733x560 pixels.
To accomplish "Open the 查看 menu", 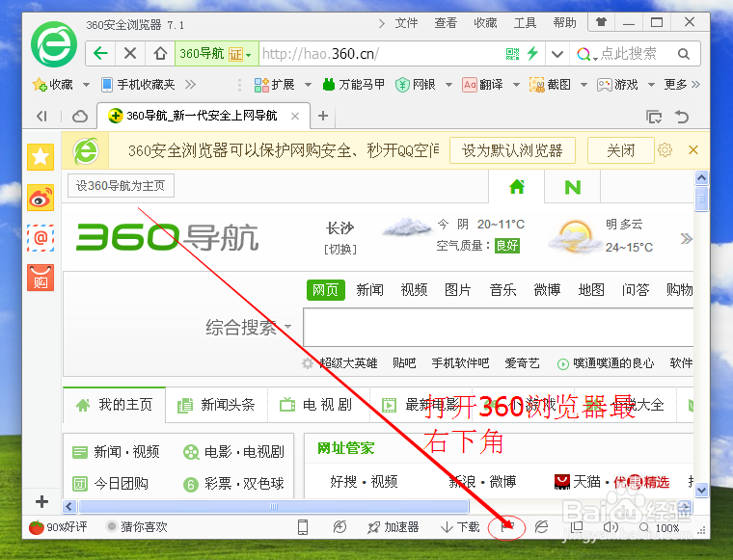I will tap(445, 23).
